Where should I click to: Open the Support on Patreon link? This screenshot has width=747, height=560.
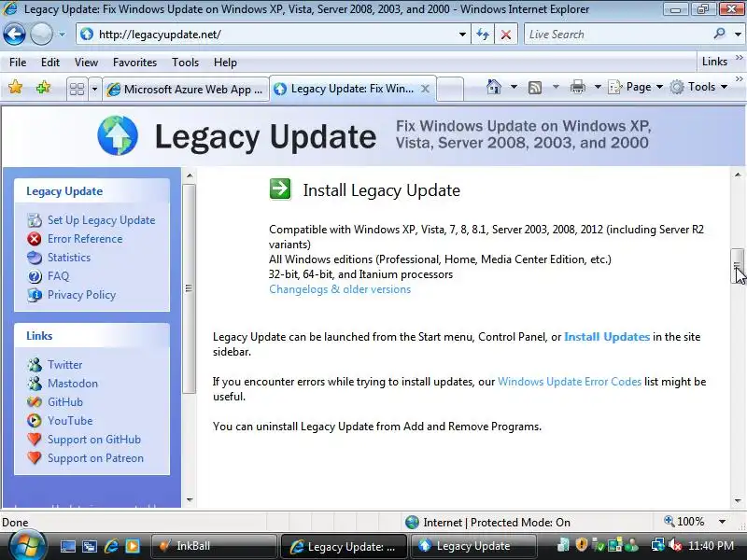pos(95,458)
